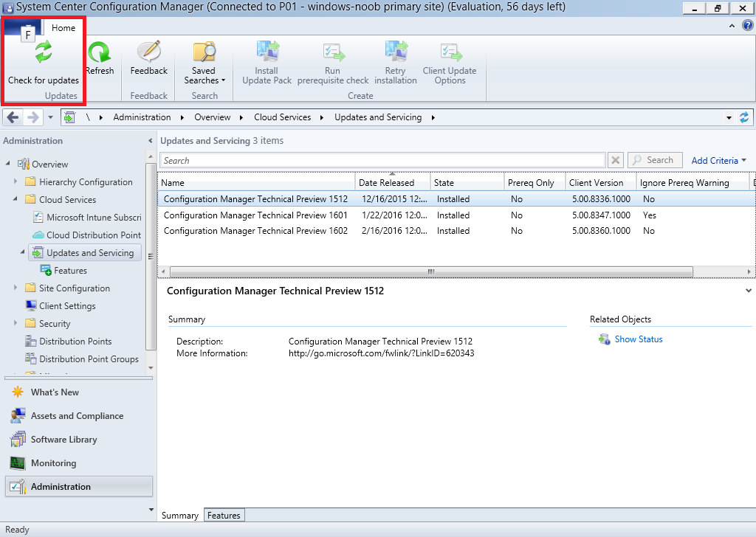Click the Refresh ribbon button
The height and width of the screenshot is (537, 756).
(100, 58)
